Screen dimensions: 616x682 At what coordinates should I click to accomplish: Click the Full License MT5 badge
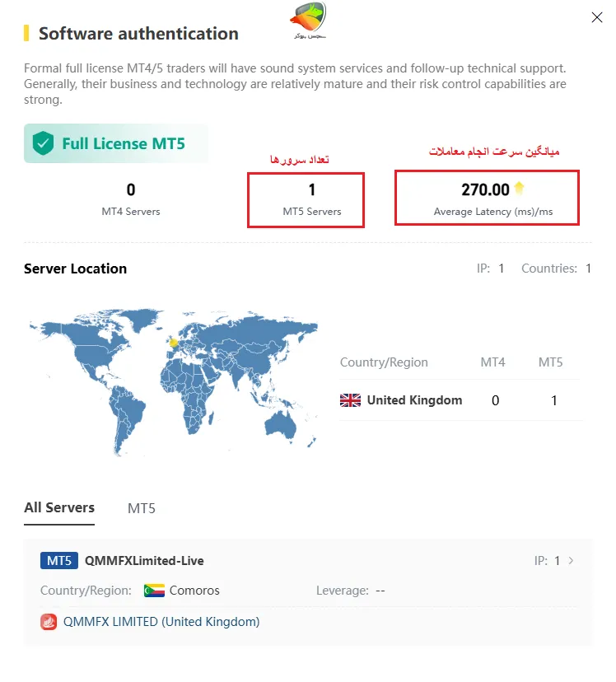(x=115, y=142)
